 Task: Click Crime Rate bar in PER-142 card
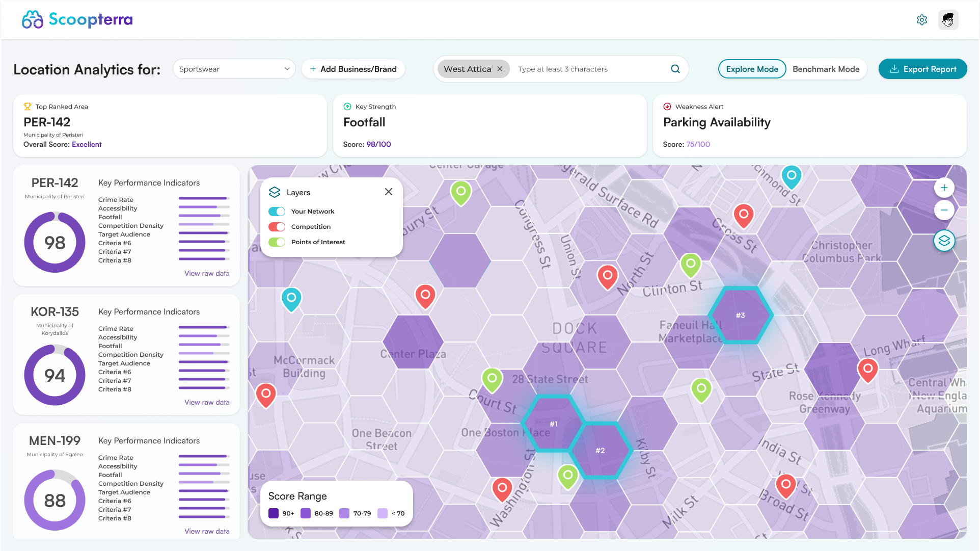[x=204, y=198]
